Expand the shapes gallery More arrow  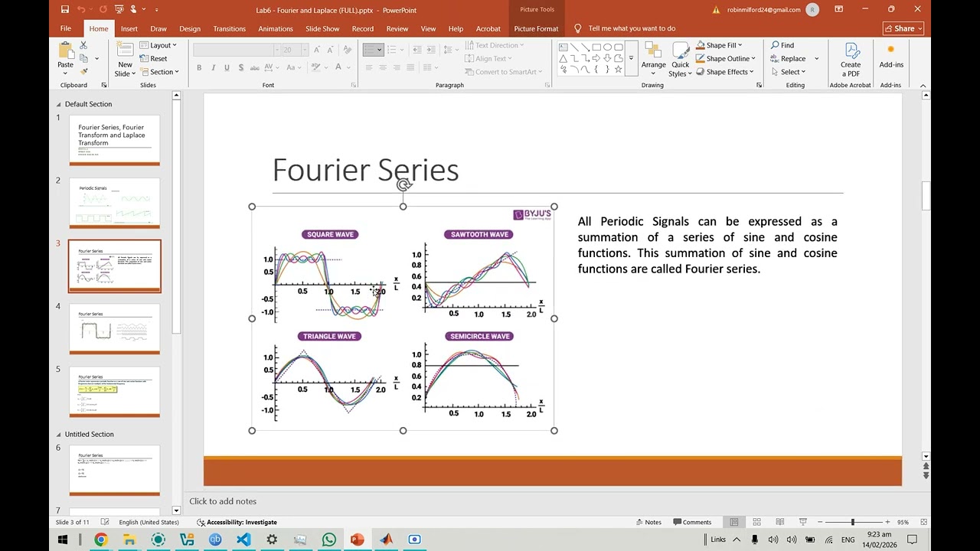click(631, 58)
